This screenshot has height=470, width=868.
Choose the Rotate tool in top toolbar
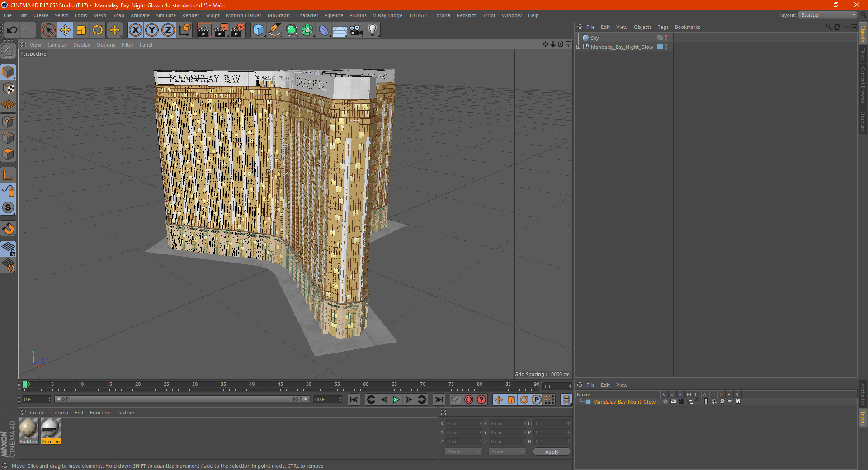(x=98, y=30)
